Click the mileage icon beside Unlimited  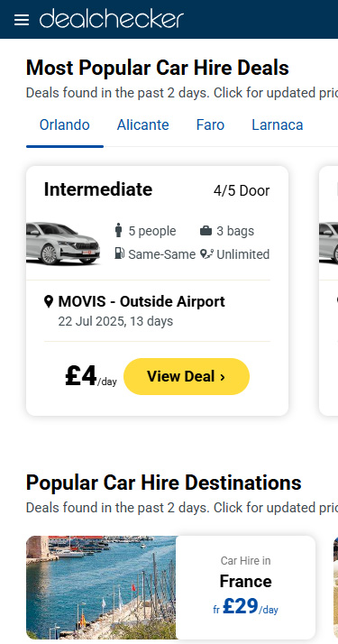pyautogui.click(x=206, y=254)
